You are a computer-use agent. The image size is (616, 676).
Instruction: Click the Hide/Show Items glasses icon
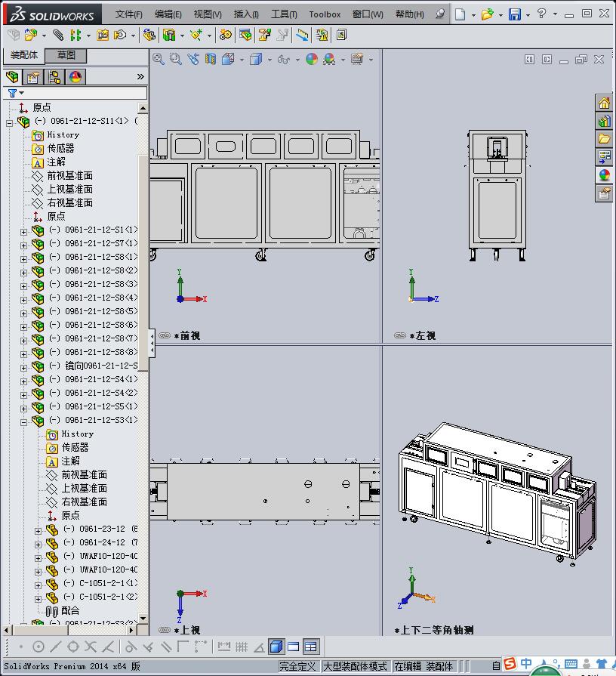pyautogui.click(x=283, y=60)
